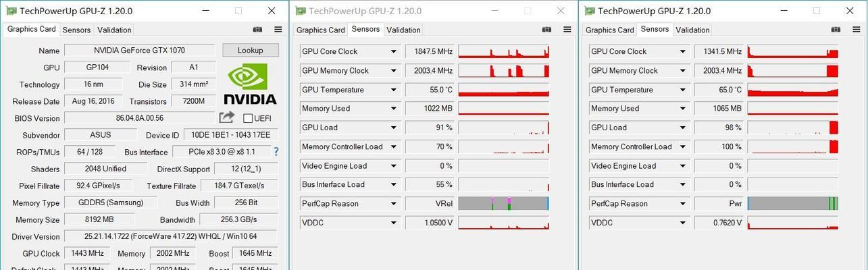This screenshot has width=868, height=270.
Task: Click the 1022 MB memory used value
Action: click(430, 109)
